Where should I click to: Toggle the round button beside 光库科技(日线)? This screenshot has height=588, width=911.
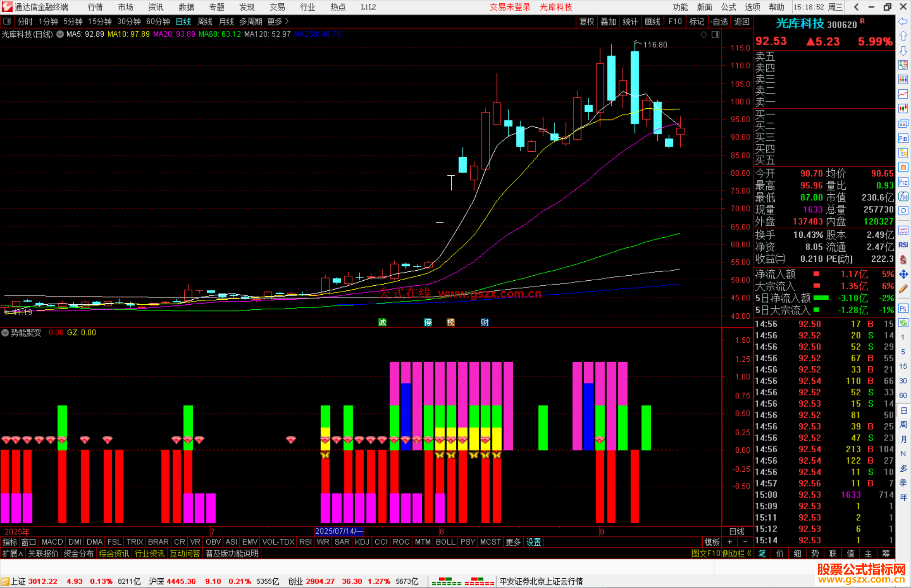click(60, 34)
